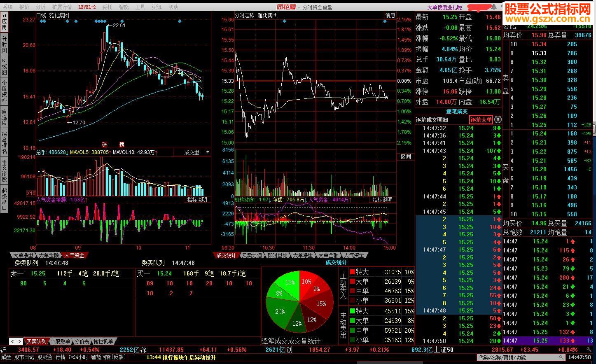The image size is (596, 364).
Task: Switch to the 拖拉机单 tab
Action: point(103,341)
